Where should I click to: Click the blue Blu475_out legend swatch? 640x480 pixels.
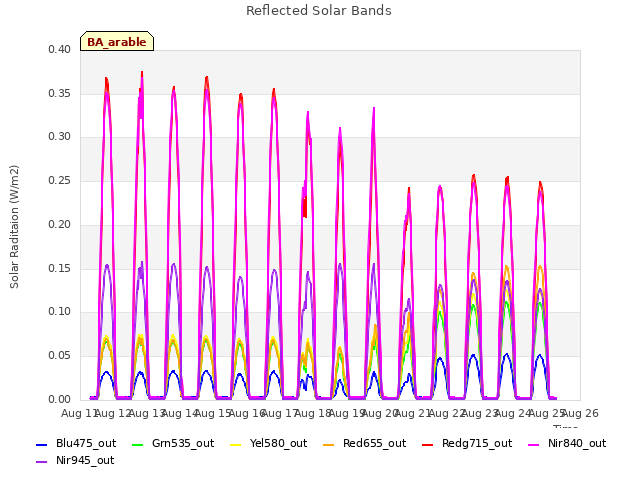[x=42, y=444]
